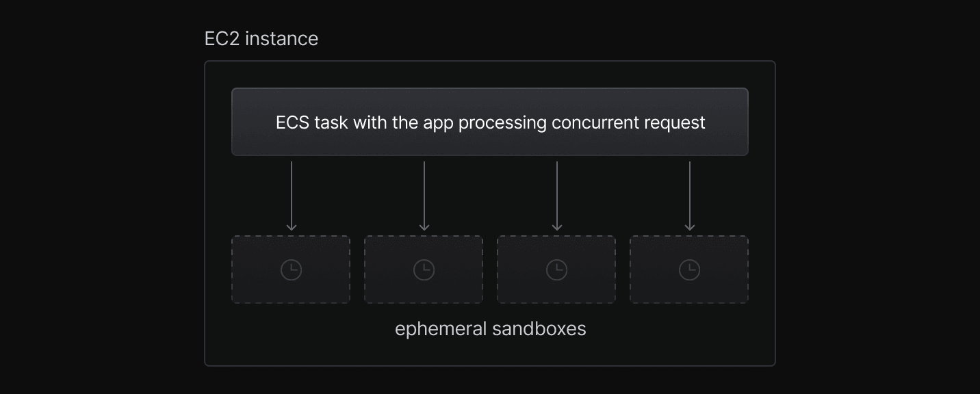Click the arrow pointing to the rightmost sandbox

[x=690, y=196]
